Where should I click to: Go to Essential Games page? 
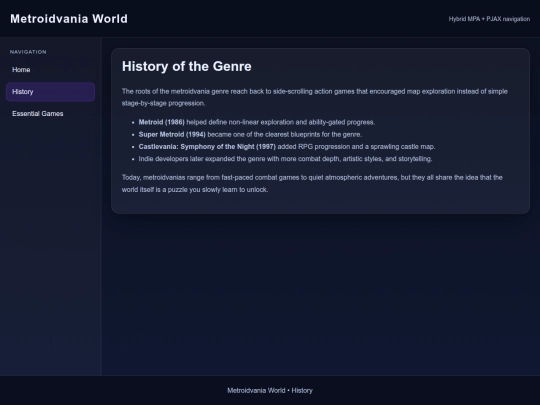tap(50, 114)
